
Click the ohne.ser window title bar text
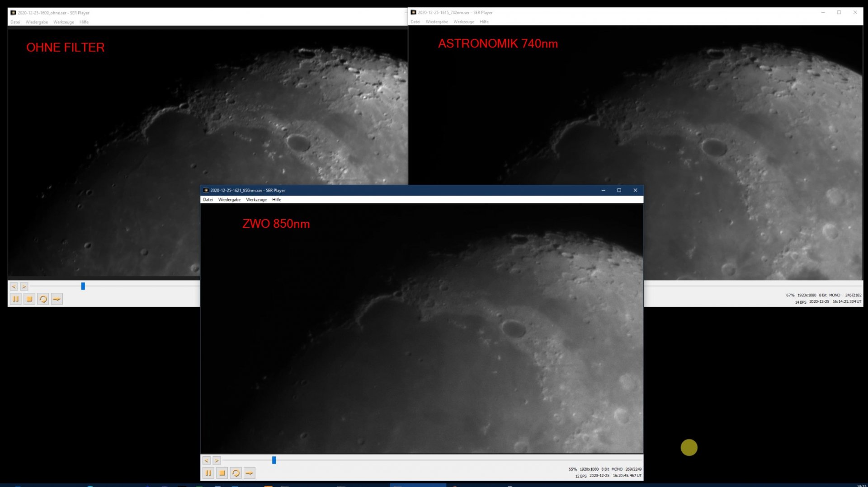click(x=54, y=13)
